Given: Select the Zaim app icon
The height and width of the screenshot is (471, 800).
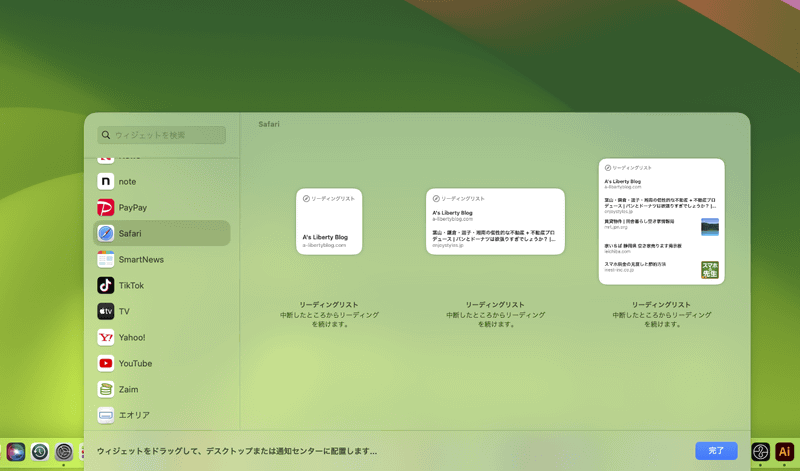Looking at the screenshot, I should (106, 389).
